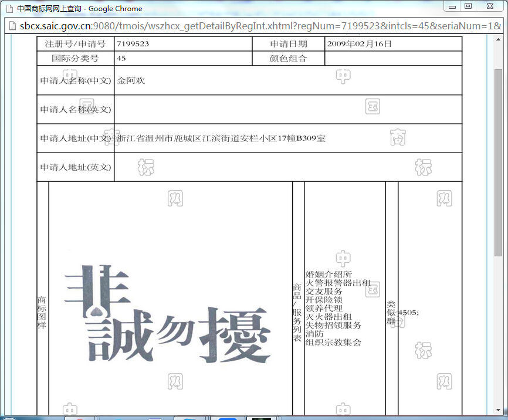Click the 颜色组合 label

[x=288, y=58]
